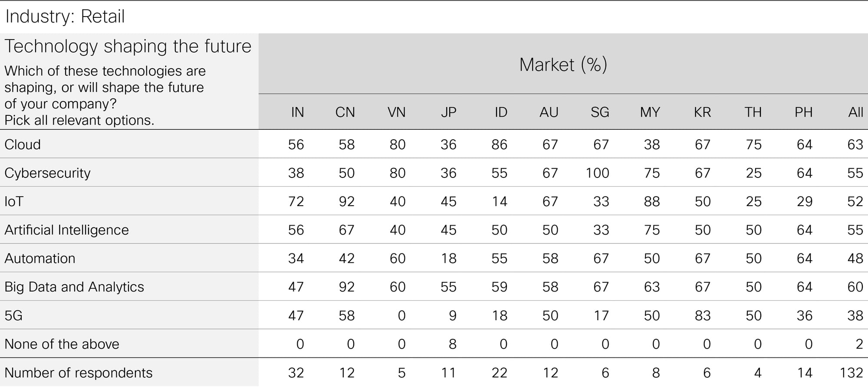Viewport: 868px width, 387px height.
Task: Click the VN column header
Action: tap(396, 112)
